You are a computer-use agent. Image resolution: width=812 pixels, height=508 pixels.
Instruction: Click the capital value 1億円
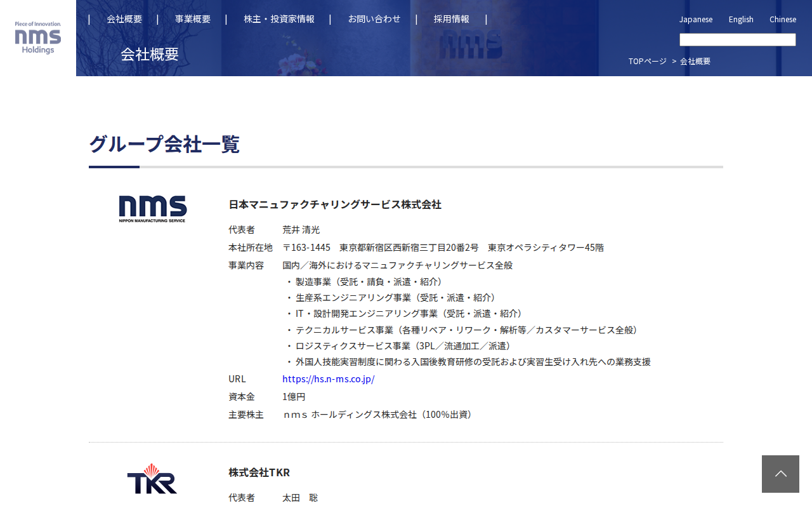[294, 397]
